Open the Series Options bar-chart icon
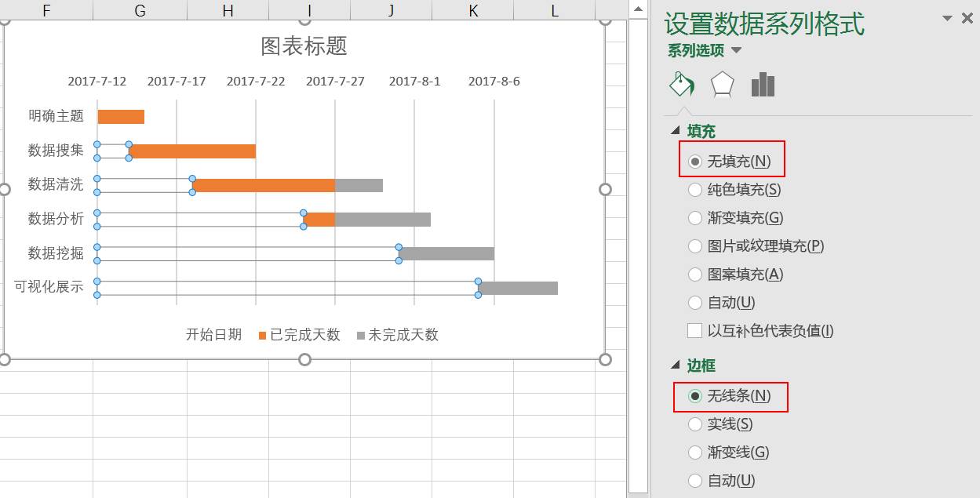The width and height of the screenshot is (980, 498). point(763,85)
